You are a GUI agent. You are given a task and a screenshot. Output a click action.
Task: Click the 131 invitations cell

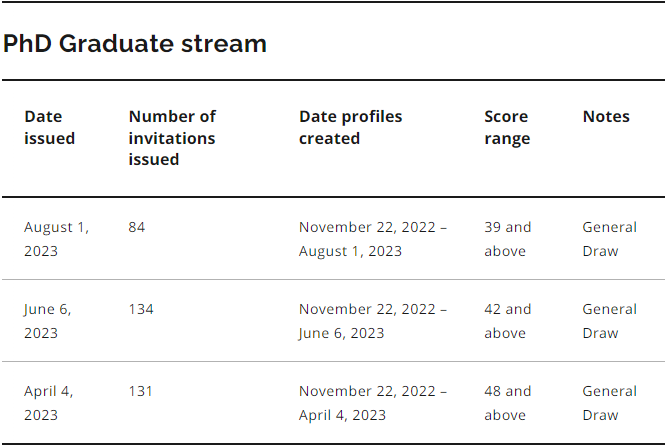[141, 391]
